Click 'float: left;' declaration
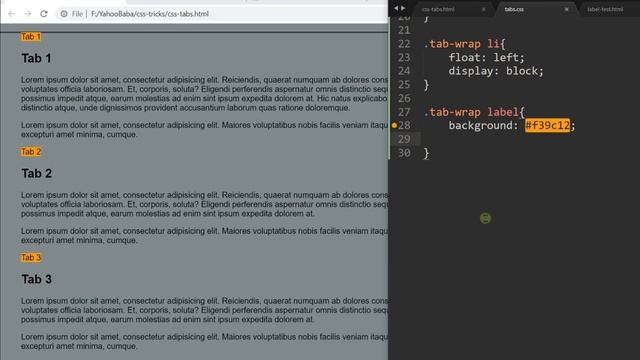This screenshot has height=360, width=640. (486, 58)
